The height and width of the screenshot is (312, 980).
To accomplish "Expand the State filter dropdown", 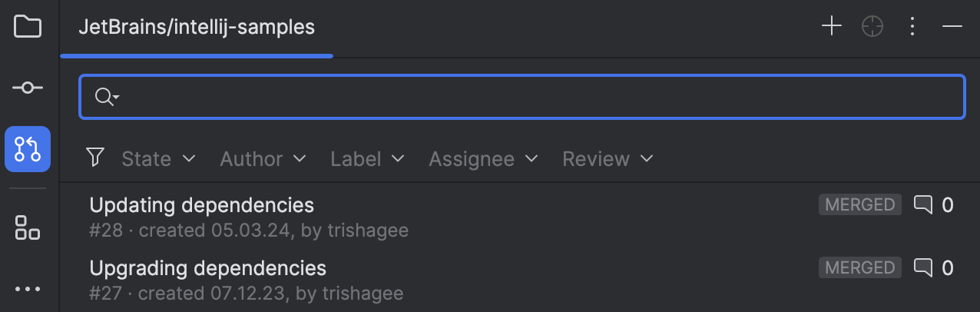I will (158, 159).
